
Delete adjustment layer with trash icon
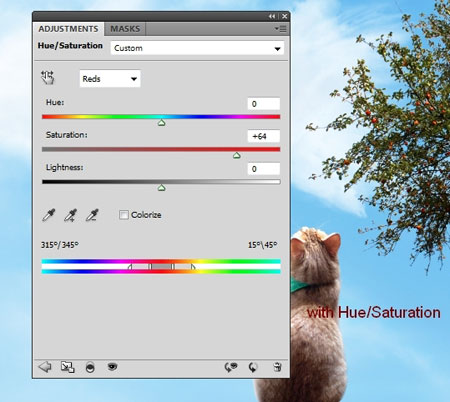click(277, 367)
